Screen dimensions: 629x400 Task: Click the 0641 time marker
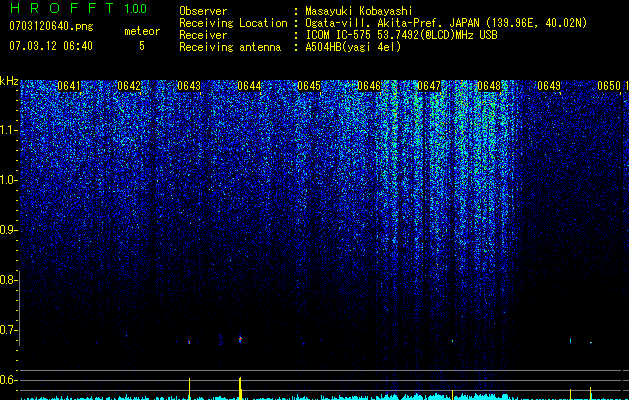point(69,86)
